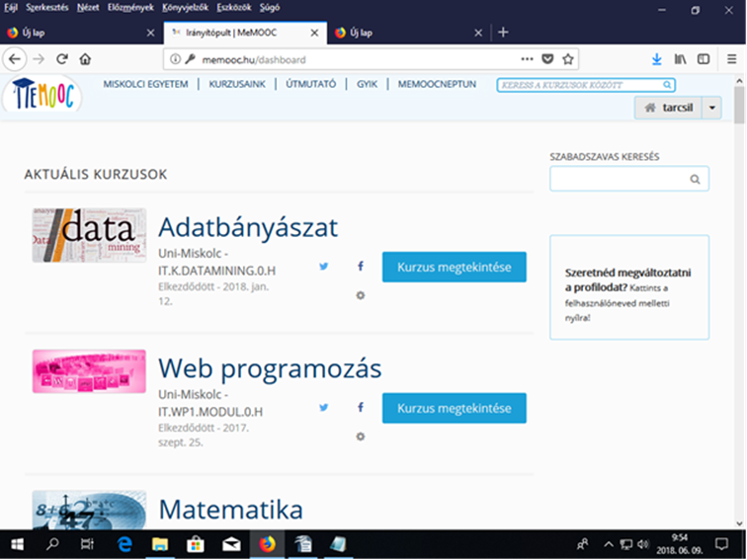Toggle the sidebar icon in the toolbar
Viewport: 747px width, 560px height.
click(x=704, y=59)
